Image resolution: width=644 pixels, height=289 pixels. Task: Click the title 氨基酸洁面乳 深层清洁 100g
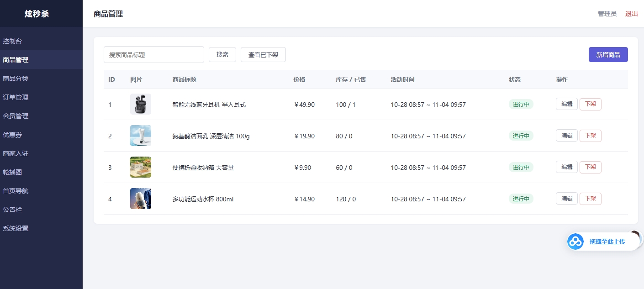click(x=211, y=136)
